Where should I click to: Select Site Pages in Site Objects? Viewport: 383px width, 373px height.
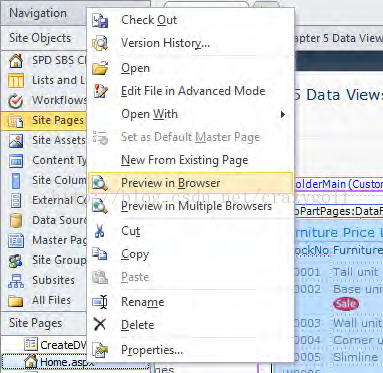click(44, 121)
